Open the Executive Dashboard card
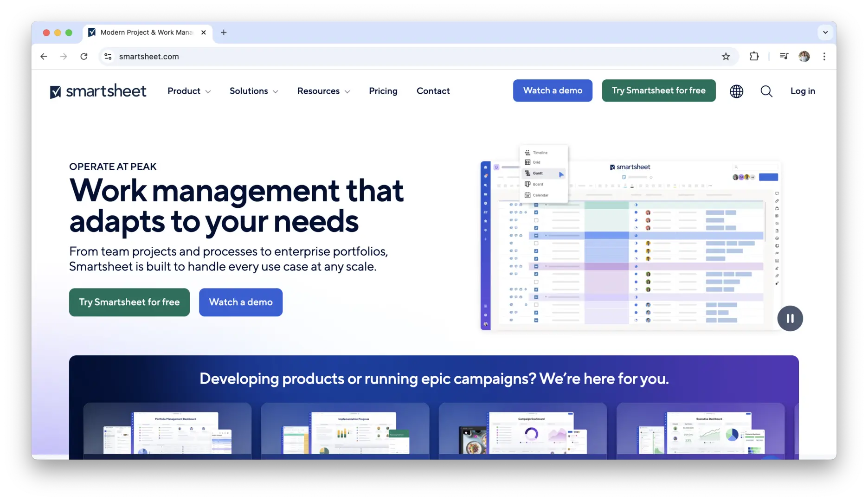The width and height of the screenshot is (868, 501). coord(701,431)
